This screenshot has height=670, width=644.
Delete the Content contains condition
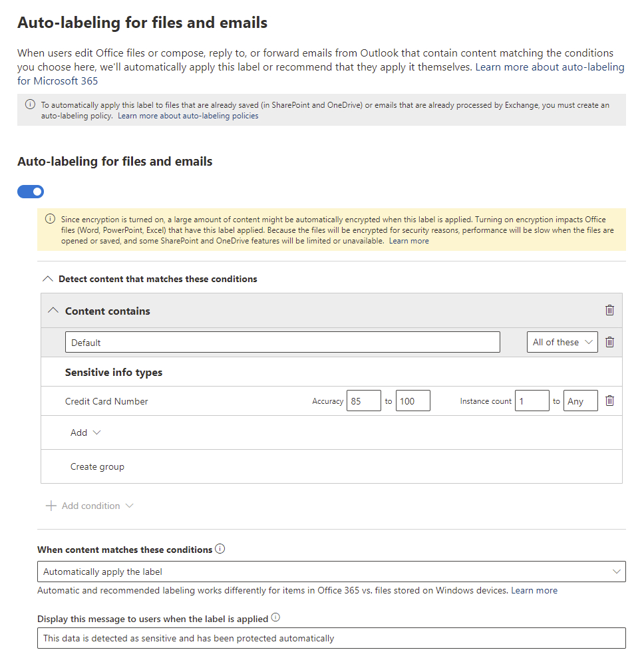click(609, 311)
